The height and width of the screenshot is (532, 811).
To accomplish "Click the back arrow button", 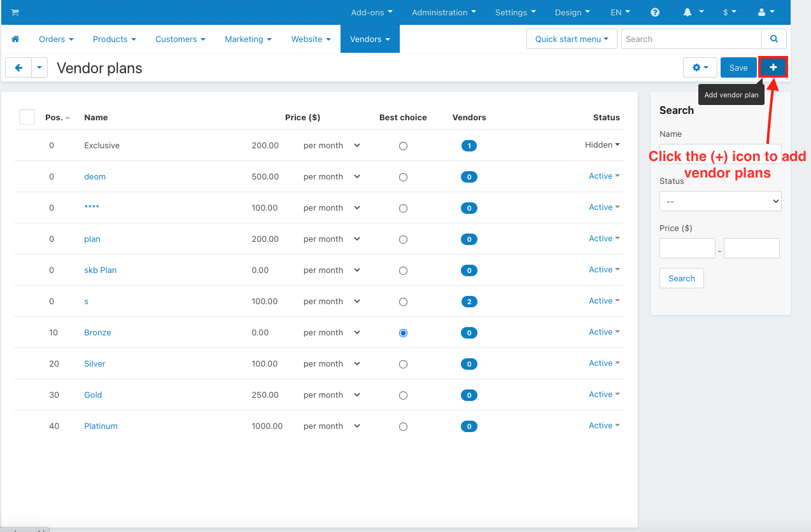I will click(18, 67).
